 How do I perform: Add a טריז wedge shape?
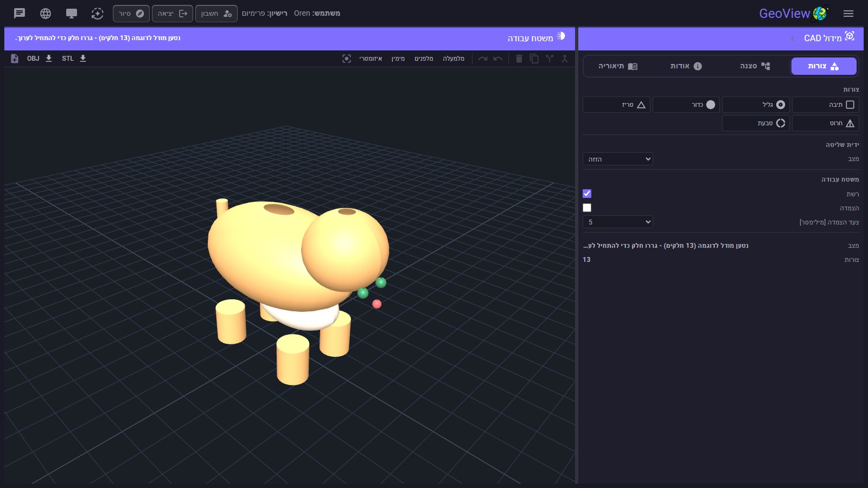coord(616,105)
